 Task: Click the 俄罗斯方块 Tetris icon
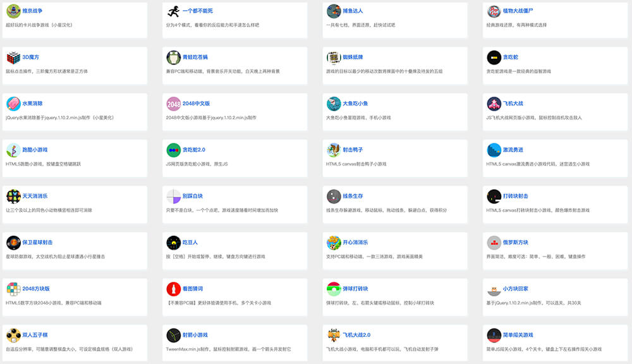(x=494, y=243)
